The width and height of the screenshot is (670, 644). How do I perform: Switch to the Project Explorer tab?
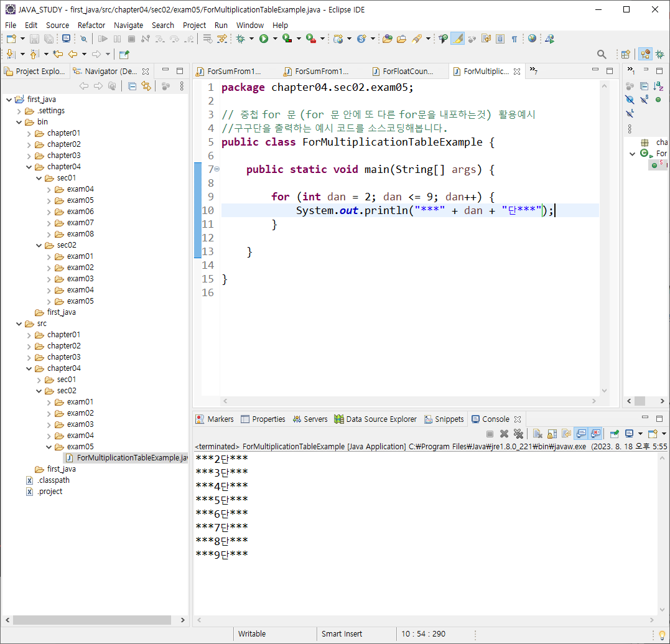(x=35, y=72)
